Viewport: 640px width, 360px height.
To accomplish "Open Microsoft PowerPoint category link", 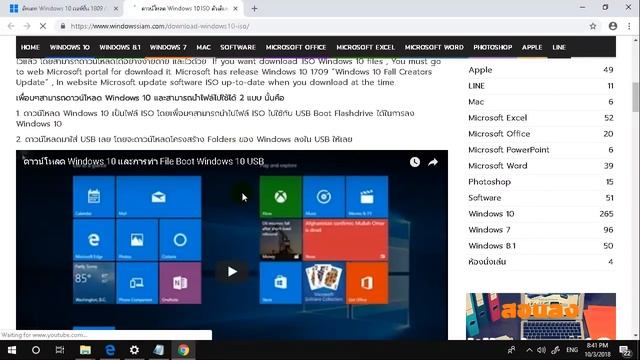I will 509,150.
